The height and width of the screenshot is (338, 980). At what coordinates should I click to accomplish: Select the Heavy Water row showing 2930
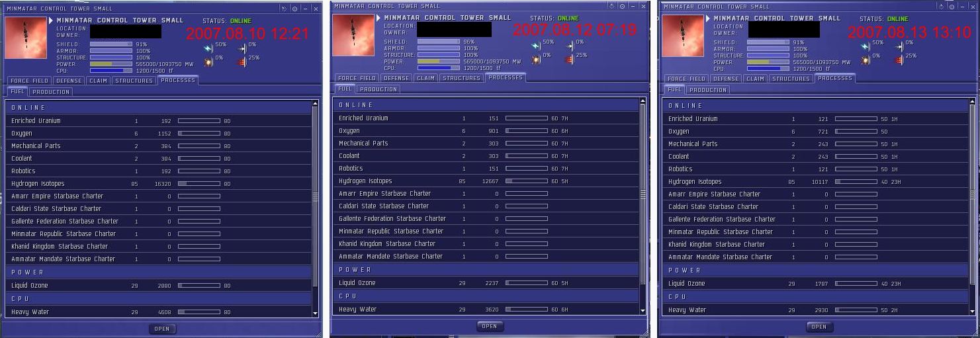(x=815, y=310)
